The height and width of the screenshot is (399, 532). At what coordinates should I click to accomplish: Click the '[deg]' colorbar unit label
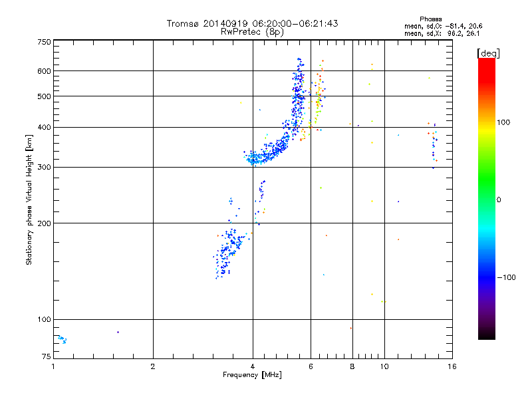pyautogui.click(x=488, y=53)
